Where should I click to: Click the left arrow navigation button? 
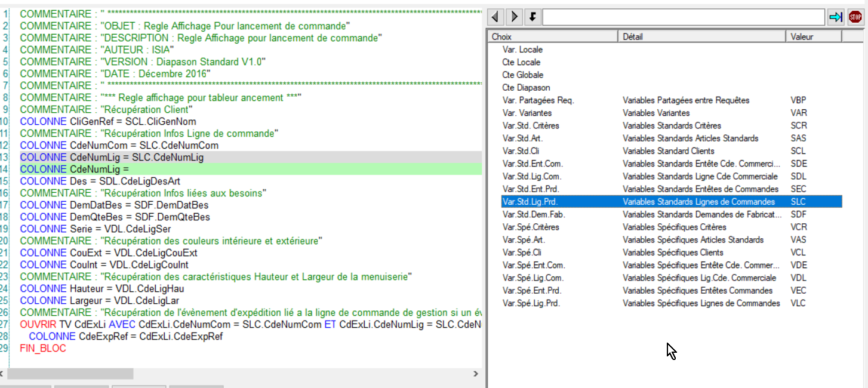497,17
